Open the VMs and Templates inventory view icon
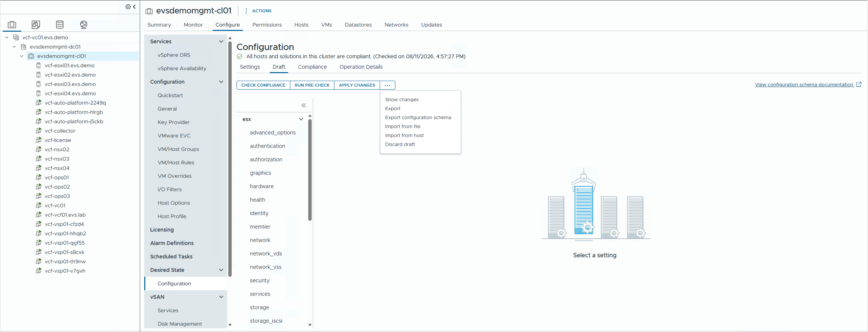 36,25
